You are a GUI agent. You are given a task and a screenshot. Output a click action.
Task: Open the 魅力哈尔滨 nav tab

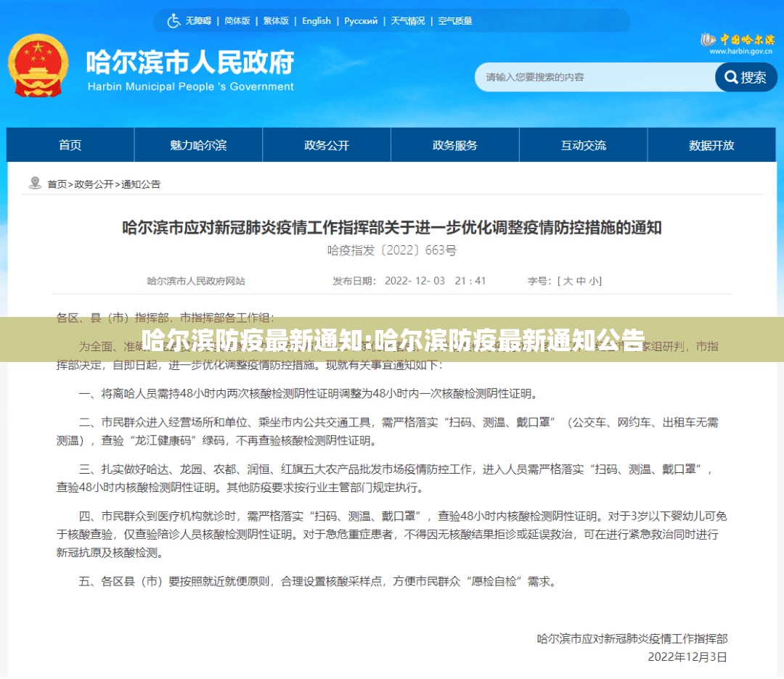point(198,145)
